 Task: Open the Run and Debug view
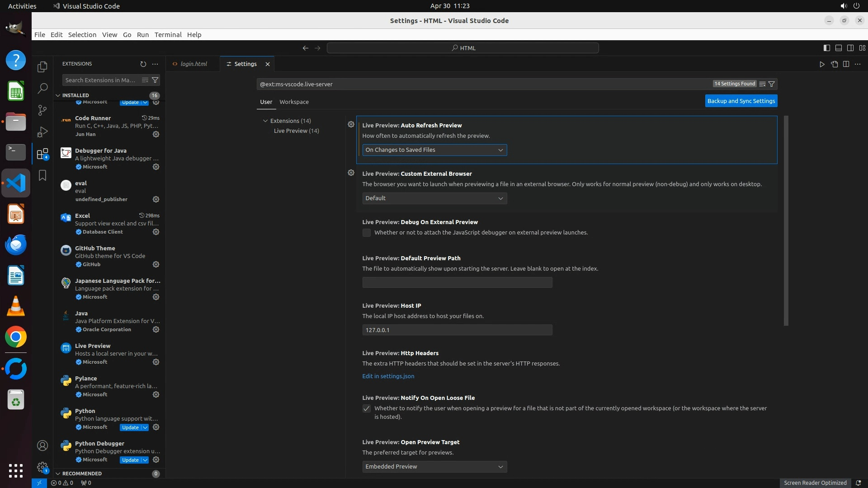42,132
